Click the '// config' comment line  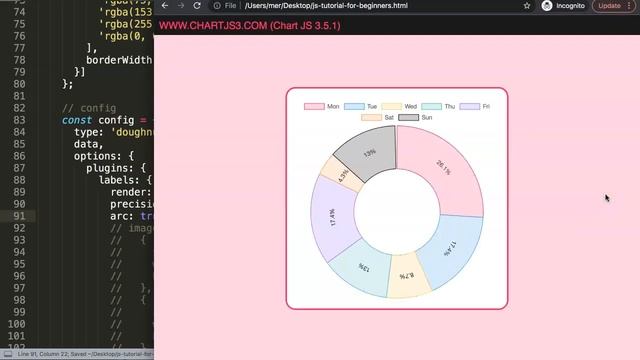pyautogui.click(x=89, y=108)
